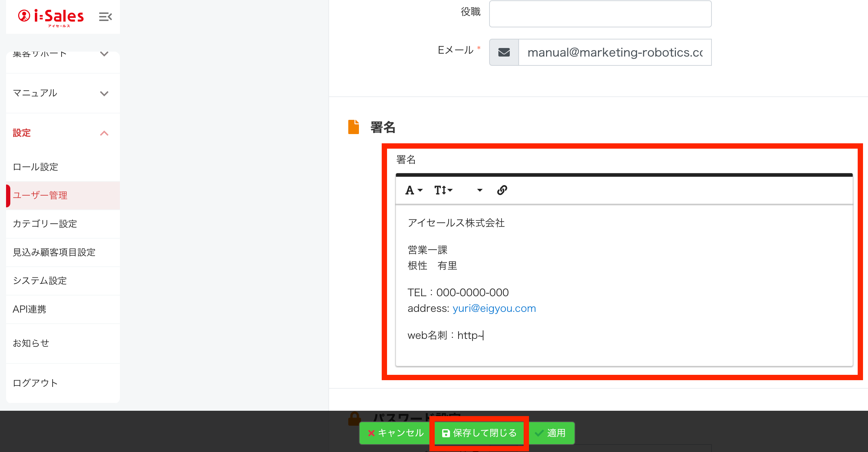Open the blank dropdown arrow in editor toolbar
This screenshot has height=452, width=868.
pyautogui.click(x=480, y=190)
